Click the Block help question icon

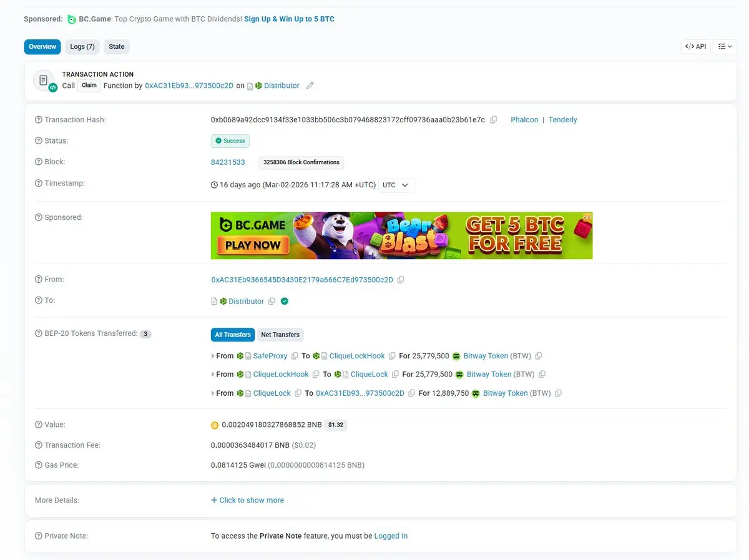point(39,162)
